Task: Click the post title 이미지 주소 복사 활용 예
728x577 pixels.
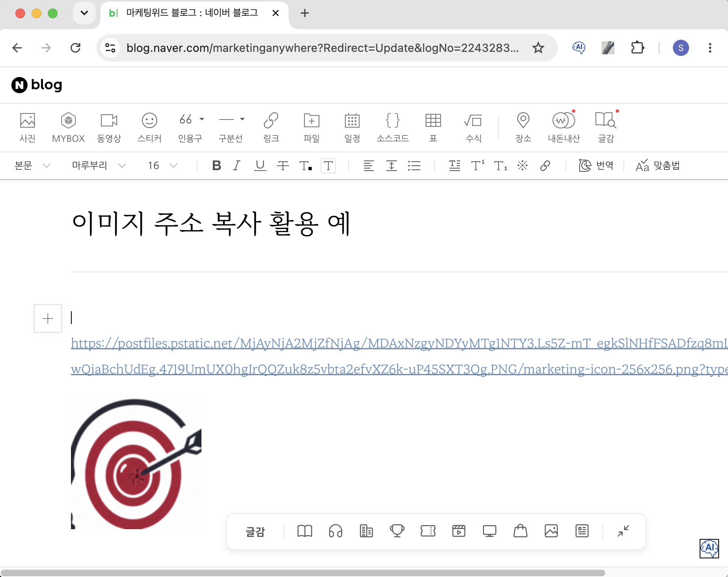Action: (211, 223)
